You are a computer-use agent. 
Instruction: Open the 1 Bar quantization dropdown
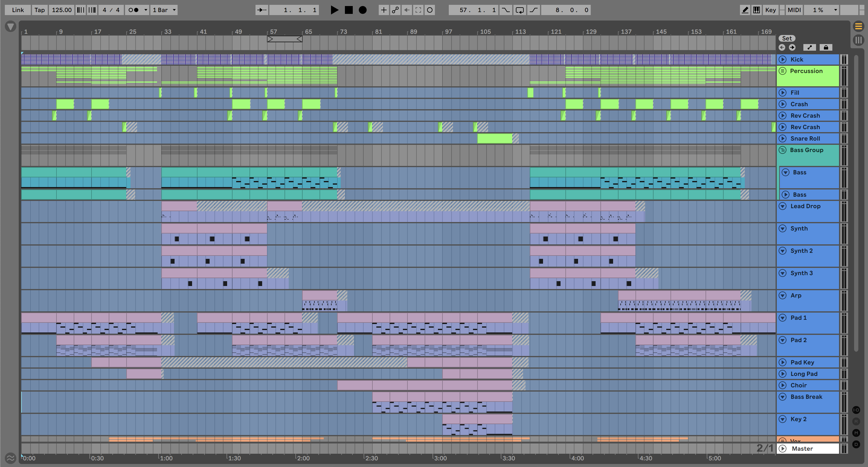coord(164,10)
